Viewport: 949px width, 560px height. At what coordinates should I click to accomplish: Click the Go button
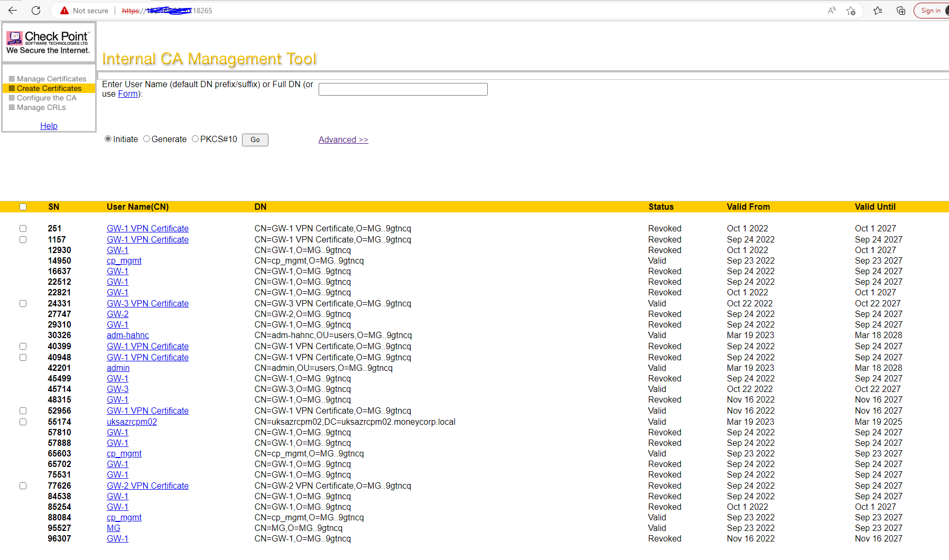point(255,139)
